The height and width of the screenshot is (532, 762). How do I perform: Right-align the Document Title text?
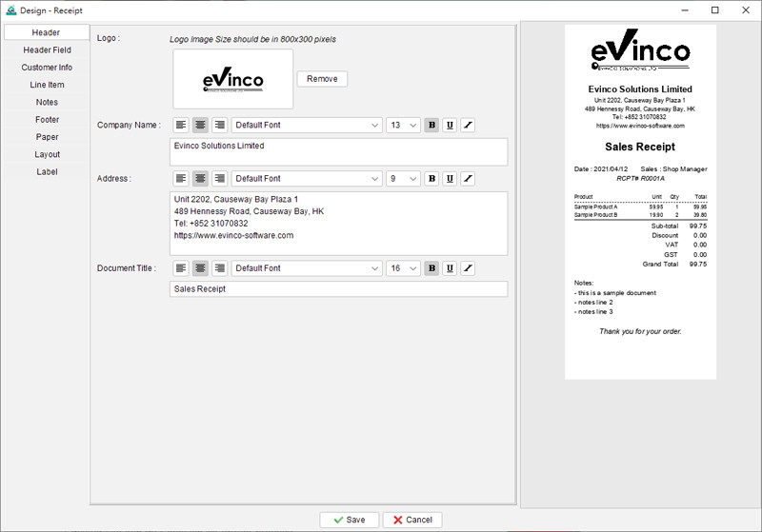220,268
